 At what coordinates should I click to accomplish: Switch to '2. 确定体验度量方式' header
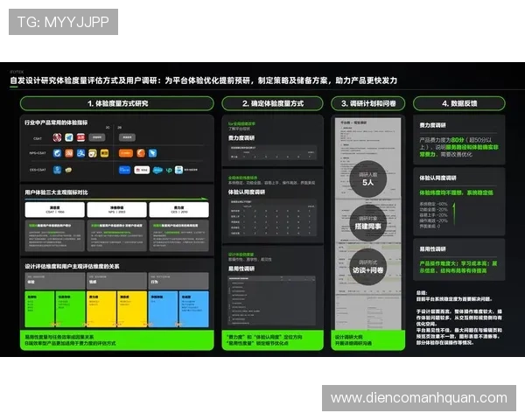[x=271, y=103]
